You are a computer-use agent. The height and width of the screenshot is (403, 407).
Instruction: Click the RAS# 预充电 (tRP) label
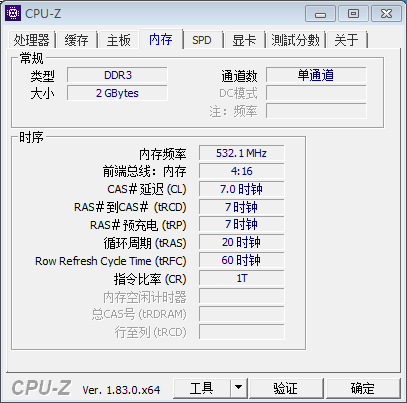pyautogui.click(x=138, y=225)
